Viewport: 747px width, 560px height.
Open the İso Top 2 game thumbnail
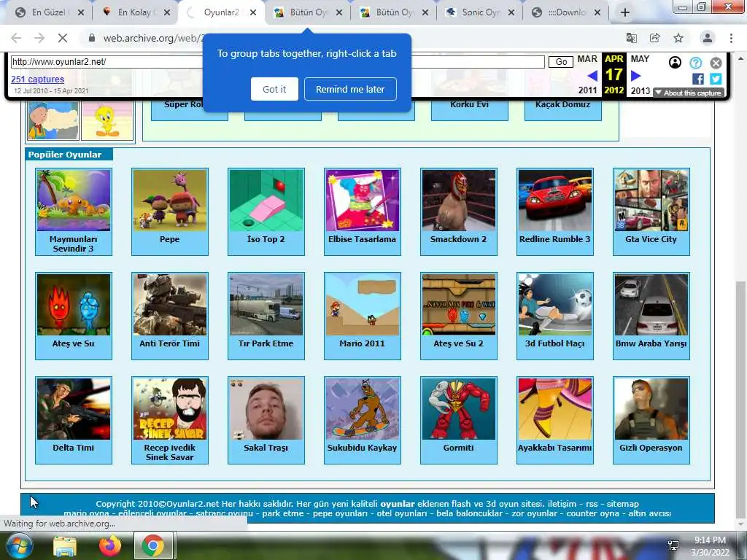pos(266,201)
